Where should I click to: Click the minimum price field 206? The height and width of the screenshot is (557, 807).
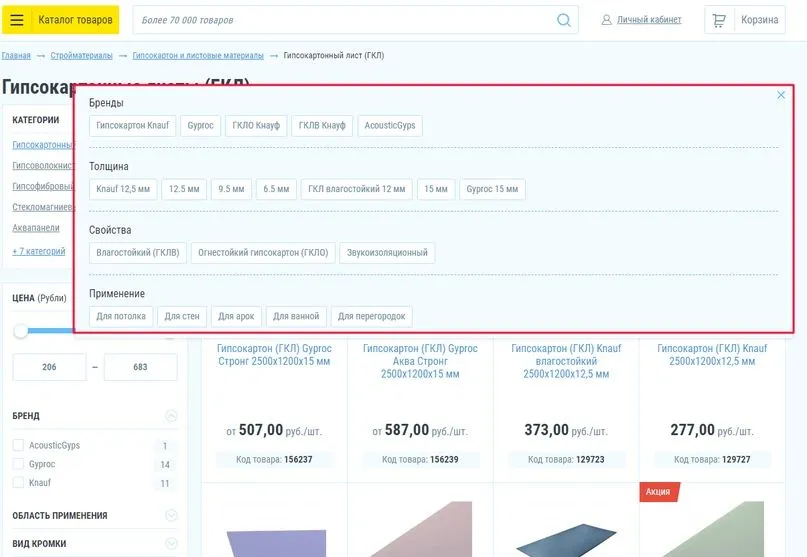tap(49, 367)
